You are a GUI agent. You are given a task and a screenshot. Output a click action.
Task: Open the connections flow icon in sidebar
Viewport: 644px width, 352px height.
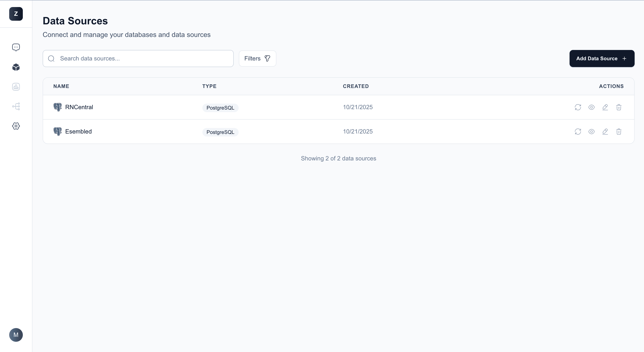(x=16, y=106)
